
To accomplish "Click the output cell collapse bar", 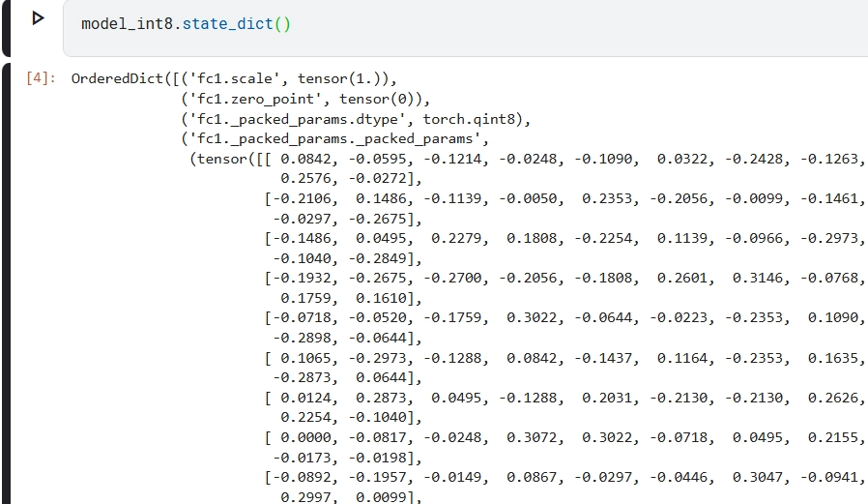I will pos(6,283).
